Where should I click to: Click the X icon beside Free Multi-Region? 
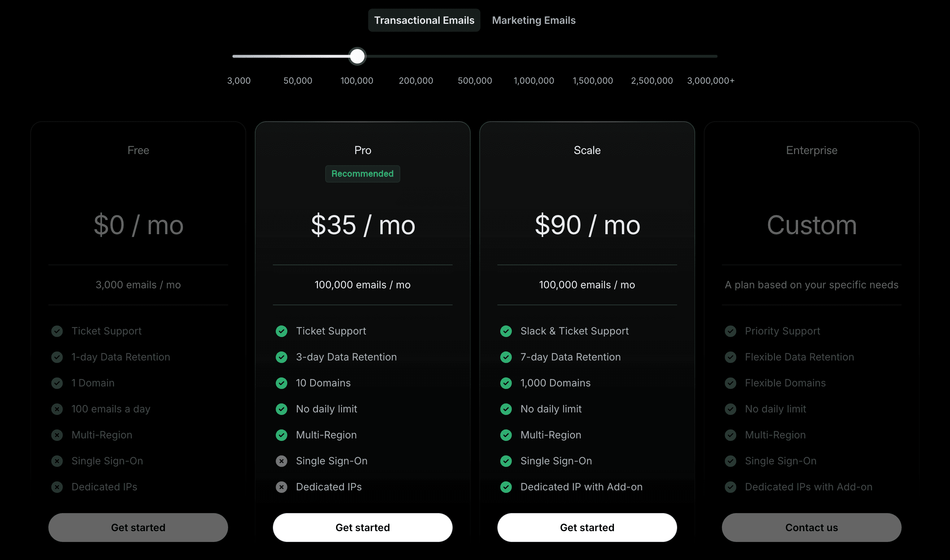[x=57, y=435]
